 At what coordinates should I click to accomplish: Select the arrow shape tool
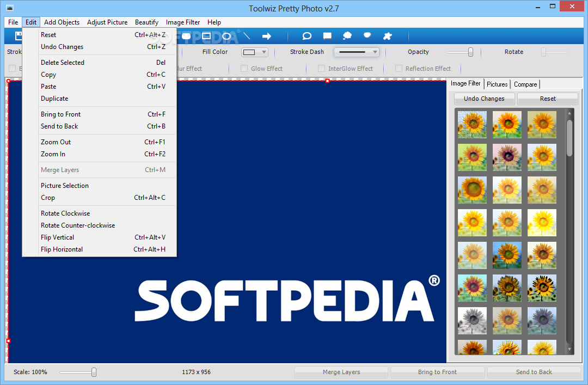267,36
